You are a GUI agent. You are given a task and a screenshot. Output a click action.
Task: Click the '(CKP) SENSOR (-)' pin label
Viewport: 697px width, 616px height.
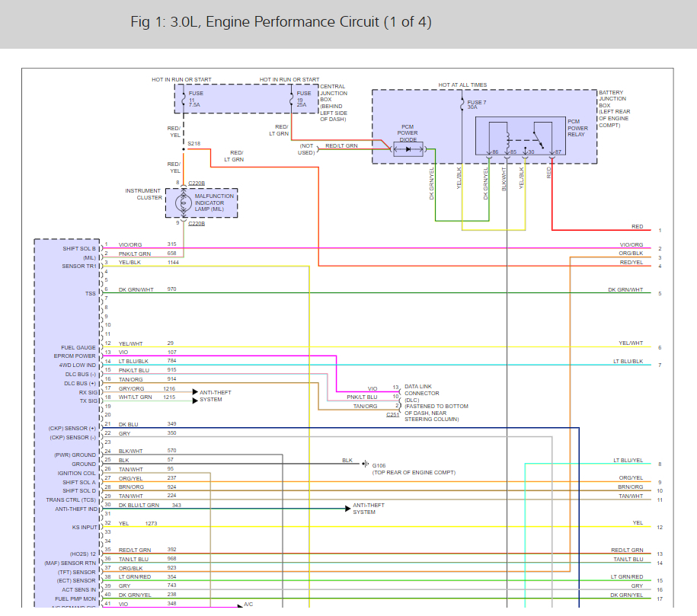(x=73, y=438)
